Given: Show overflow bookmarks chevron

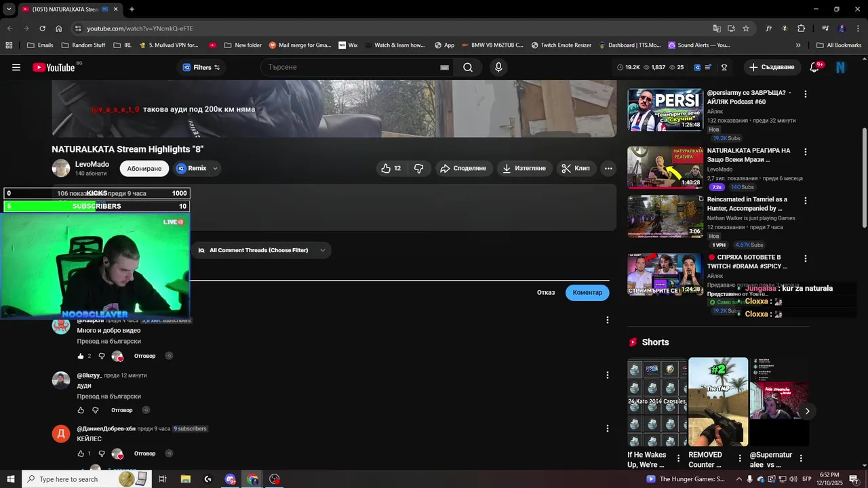Looking at the screenshot, I should [x=798, y=45].
